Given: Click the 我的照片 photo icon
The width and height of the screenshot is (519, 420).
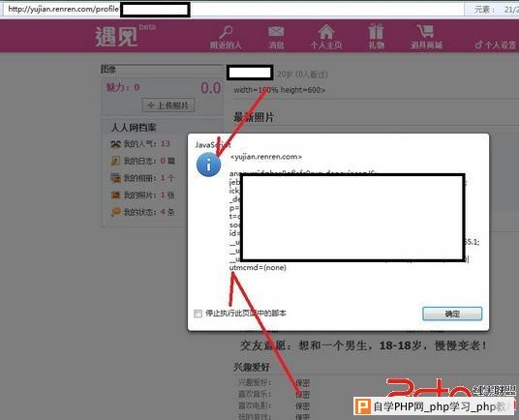Looking at the screenshot, I should coord(115,195).
